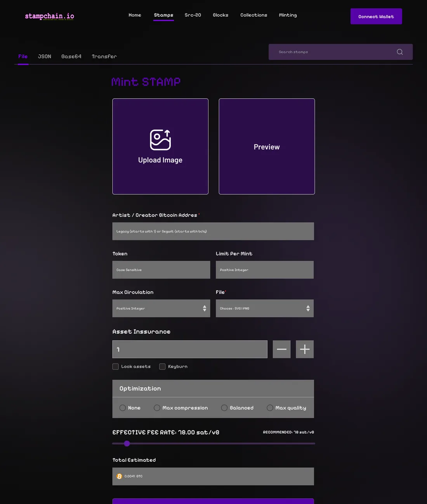The image size is (427, 504).
Task: Click the search magnifier icon
Action: pos(400,52)
